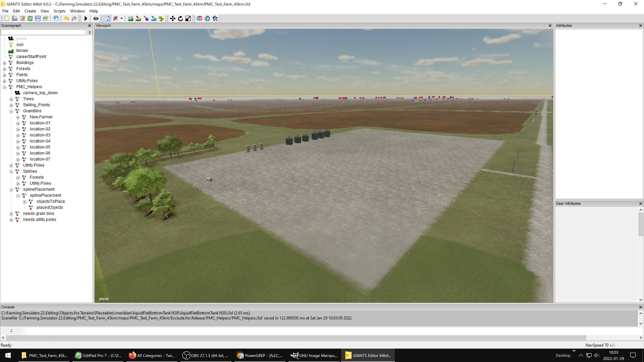Viewport: 644px width, 362px height.
Task: Click the edit notepad toolbar icon
Action: click(x=22, y=18)
